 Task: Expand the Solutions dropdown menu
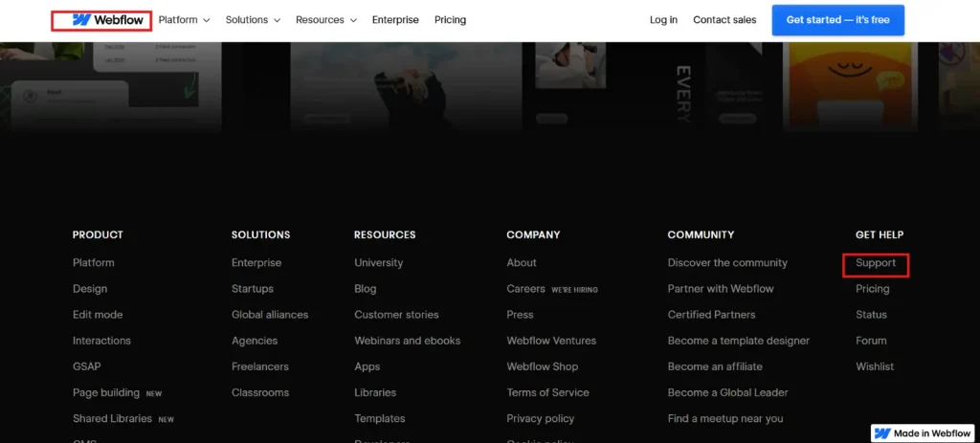pyautogui.click(x=253, y=20)
